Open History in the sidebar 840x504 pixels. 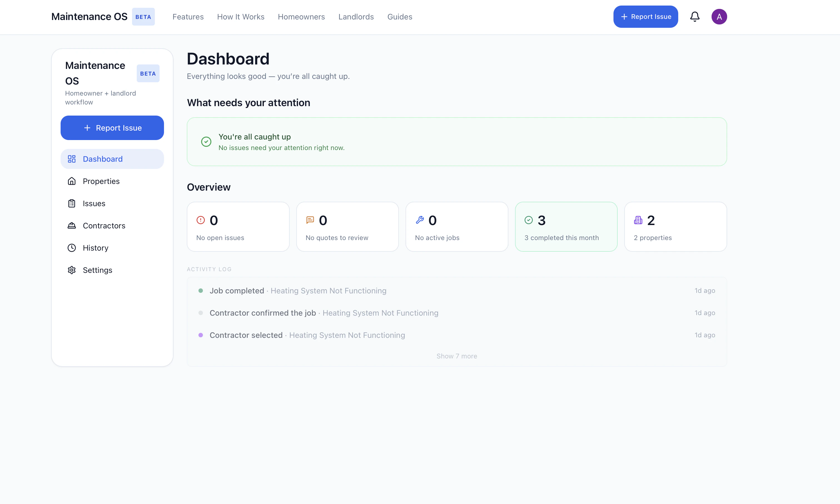(x=95, y=248)
